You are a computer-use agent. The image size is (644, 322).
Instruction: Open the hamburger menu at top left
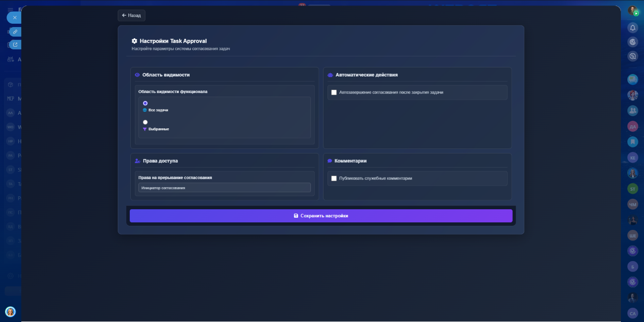click(x=10, y=9)
